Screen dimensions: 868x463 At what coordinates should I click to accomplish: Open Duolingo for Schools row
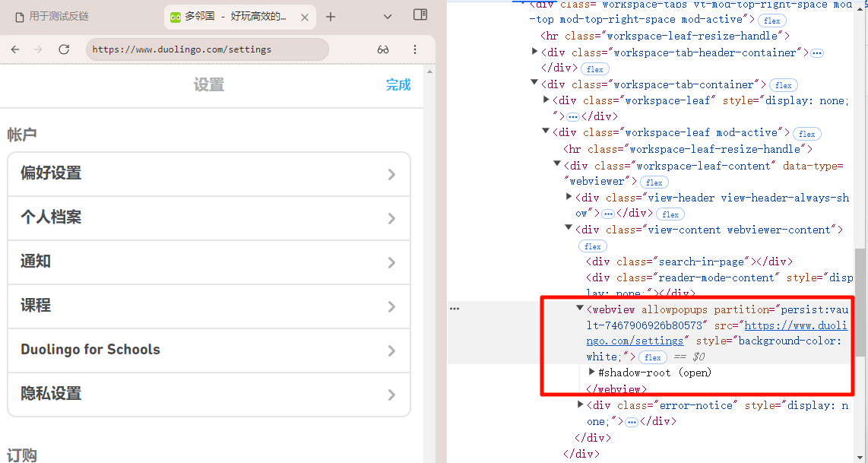click(x=209, y=350)
